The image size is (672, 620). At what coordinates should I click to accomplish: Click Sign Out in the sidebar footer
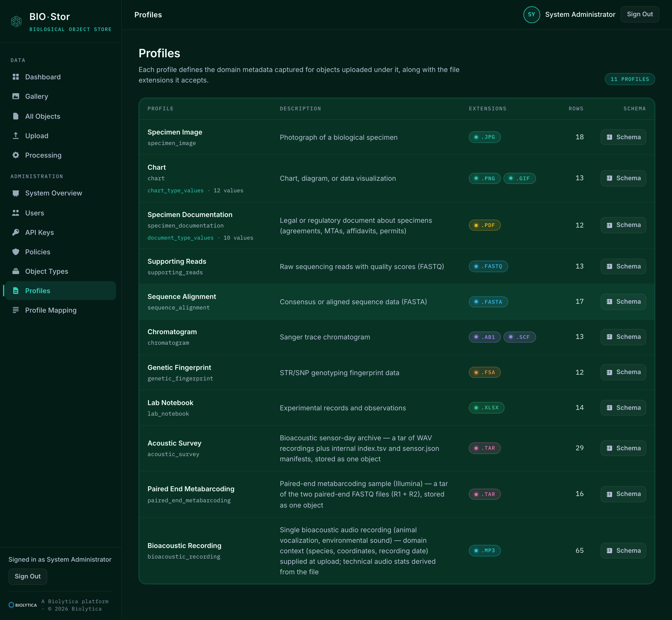click(x=28, y=576)
